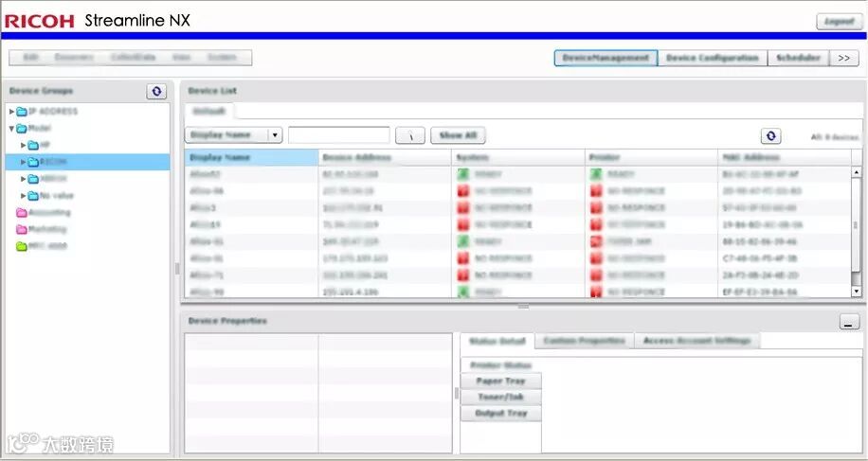Sort by System column header
Screen dimensions: 868x461
[518, 157]
